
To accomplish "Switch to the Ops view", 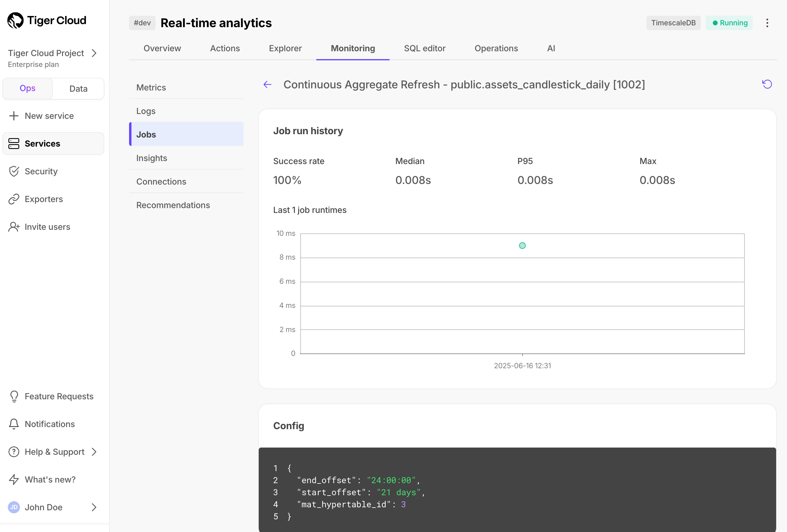I will (27, 88).
